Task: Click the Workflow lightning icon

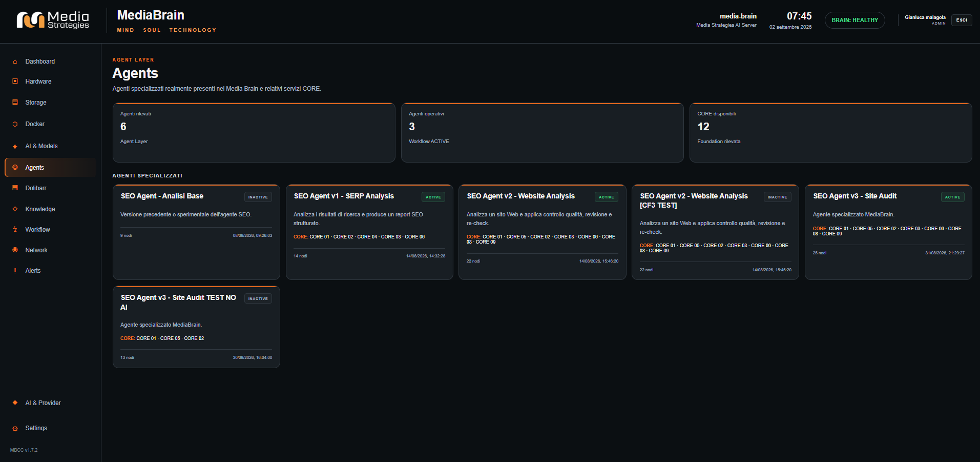Action: 15,229
